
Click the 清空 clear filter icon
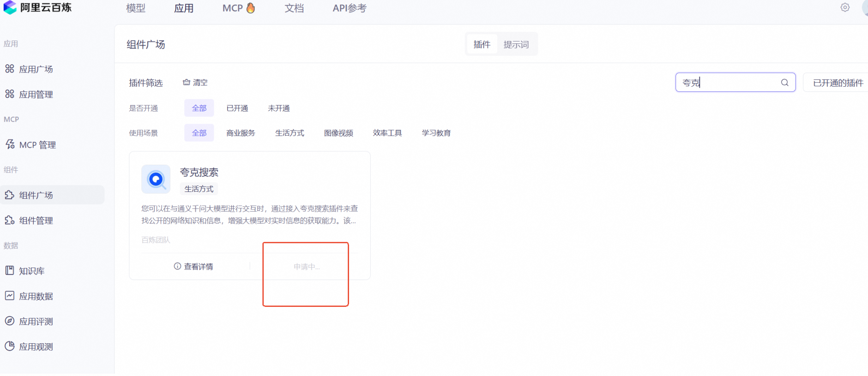coord(187,82)
